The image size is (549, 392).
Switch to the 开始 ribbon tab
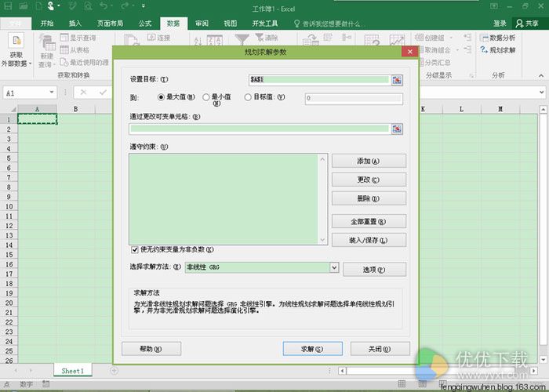47,24
